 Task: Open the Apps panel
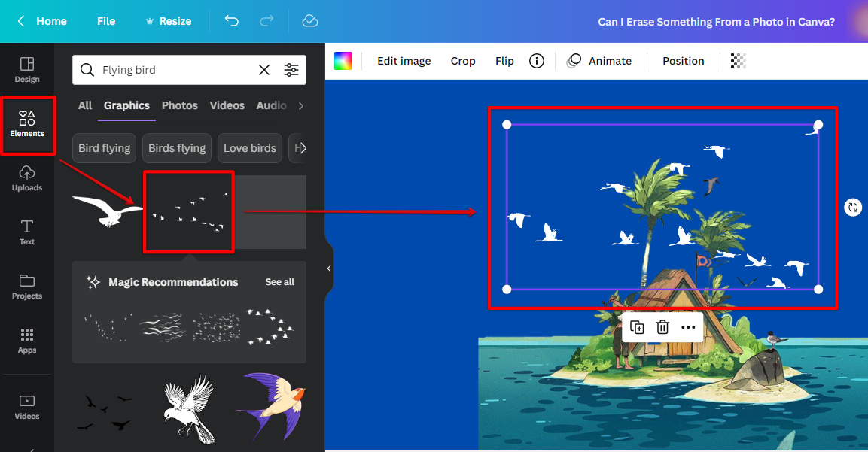pyautogui.click(x=27, y=340)
